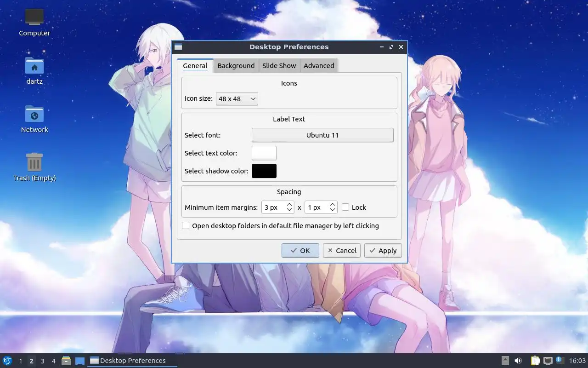Open the white text color swatch
The width and height of the screenshot is (588, 368).
(x=264, y=153)
